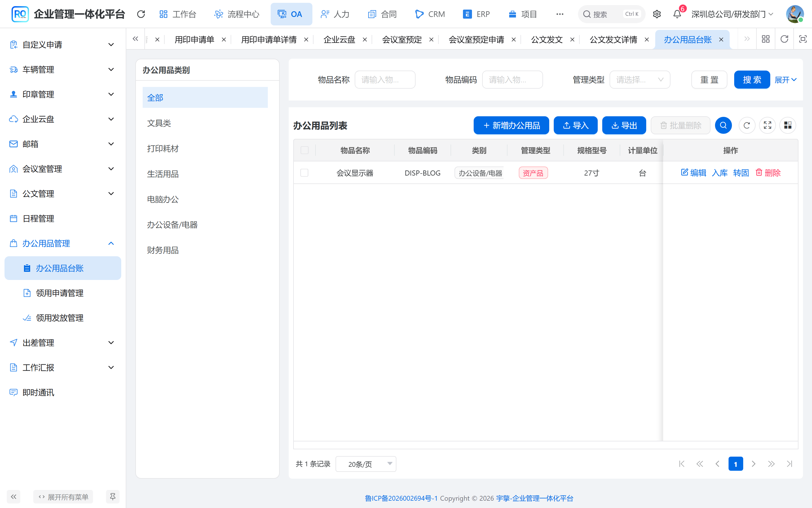
Task: Open 流程中心 top menu
Action: point(237,14)
